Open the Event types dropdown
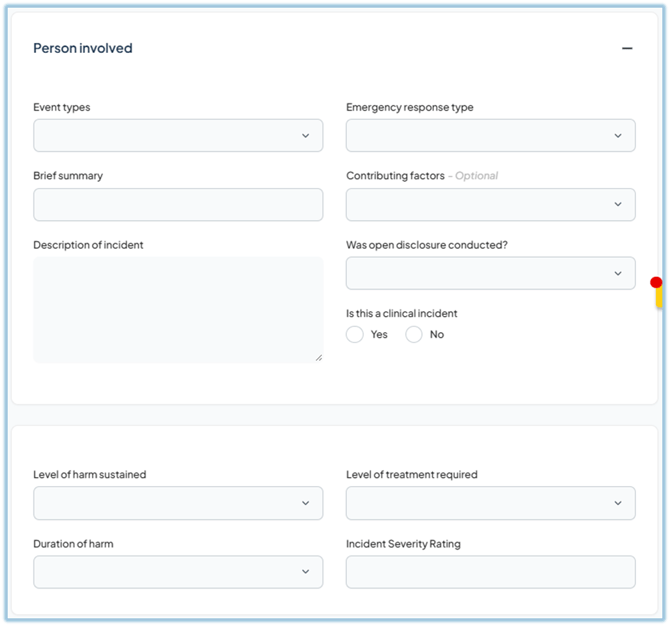Screen dimensions: 670x626 point(178,136)
